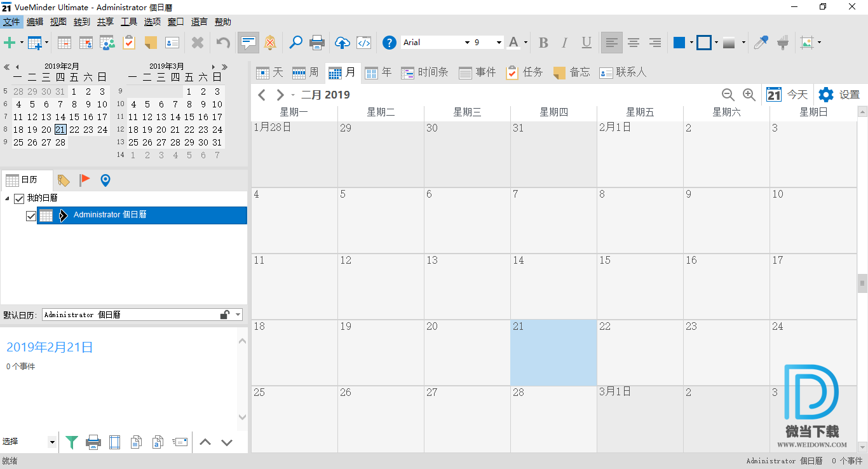
Task: Click the location pin tab icon
Action: [x=105, y=180]
